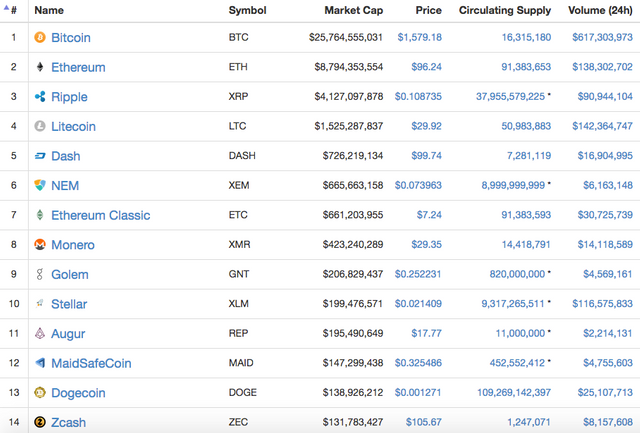Screen dimensions: 640x433
Task: Open the MaidSafeCoin name link
Action: [x=91, y=363]
